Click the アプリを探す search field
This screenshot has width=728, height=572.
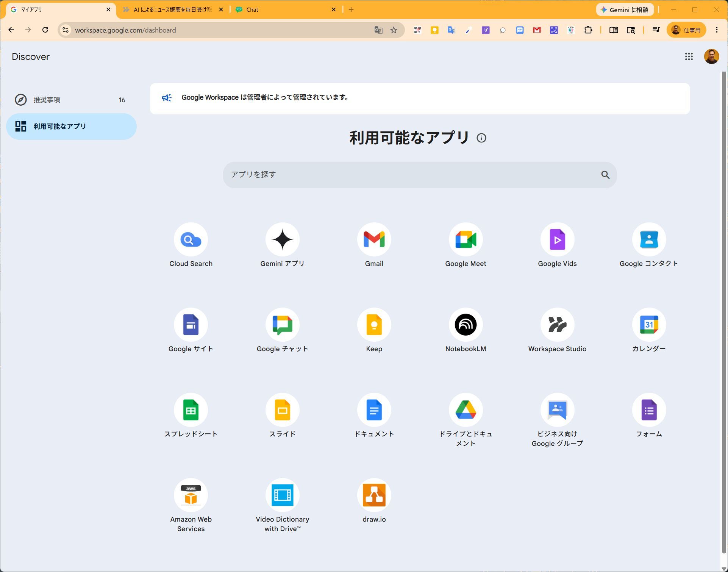(x=420, y=175)
